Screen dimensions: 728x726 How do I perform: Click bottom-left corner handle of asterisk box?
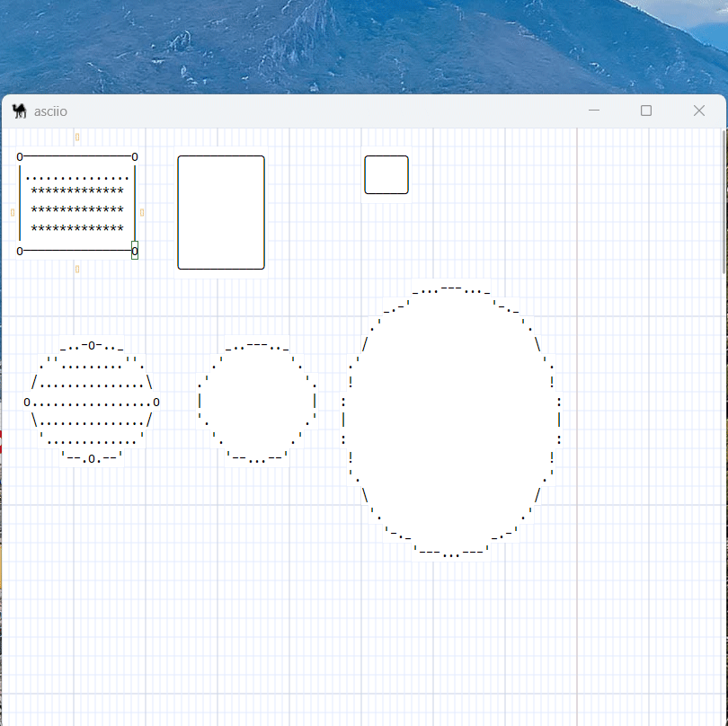(x=20, y=252)
